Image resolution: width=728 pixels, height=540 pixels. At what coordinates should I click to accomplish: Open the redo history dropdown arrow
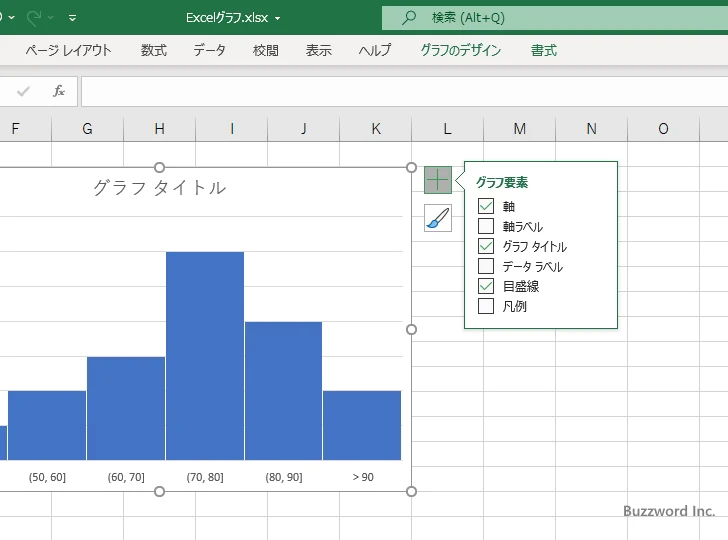(51, 18)
